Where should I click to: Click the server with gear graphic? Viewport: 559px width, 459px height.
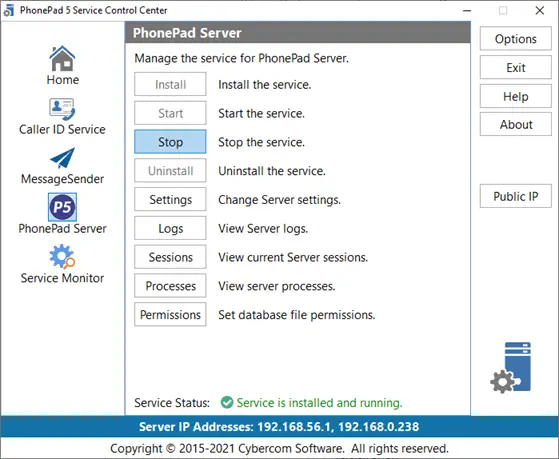(x=511, y=367)
